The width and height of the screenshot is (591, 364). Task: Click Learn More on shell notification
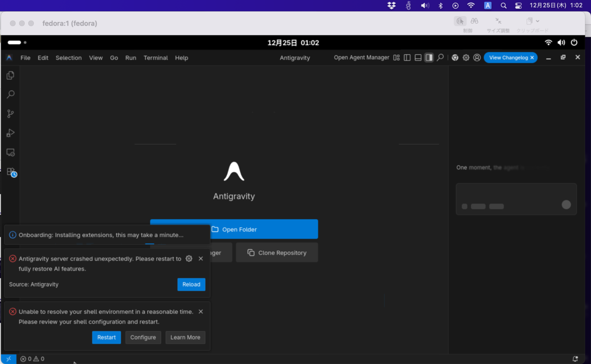tap(185, 337)
